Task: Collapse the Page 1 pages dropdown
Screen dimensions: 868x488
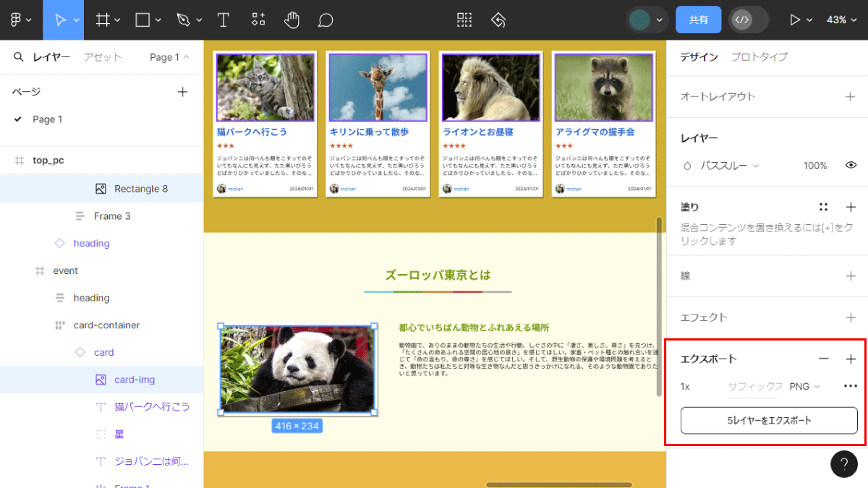Action: [x=169, y=57]
